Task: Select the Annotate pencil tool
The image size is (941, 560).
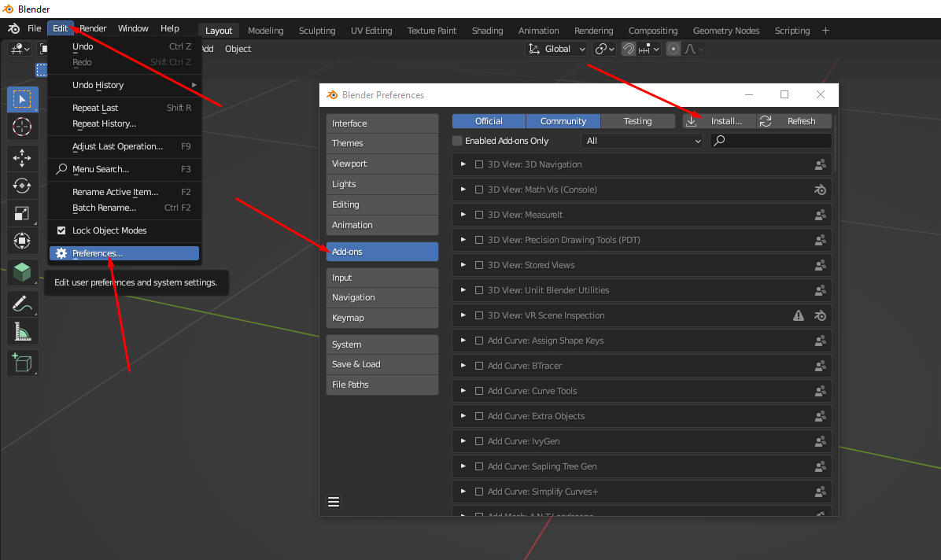Action: point(22,304)
